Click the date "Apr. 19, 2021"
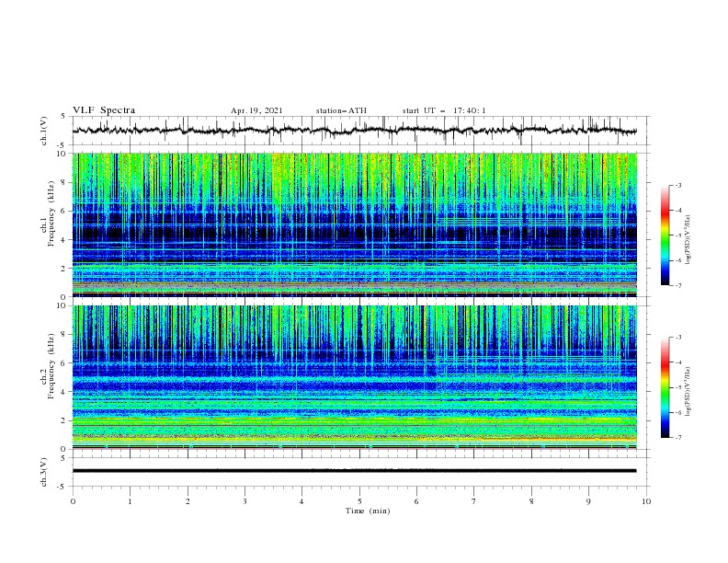728x563 pixels. point(256,110)
